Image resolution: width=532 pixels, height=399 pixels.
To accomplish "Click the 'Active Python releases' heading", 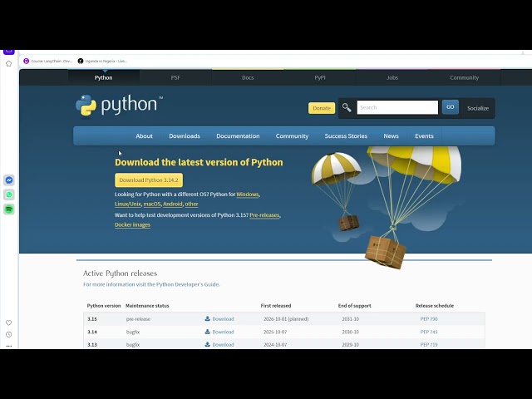I will pos(120,273).
